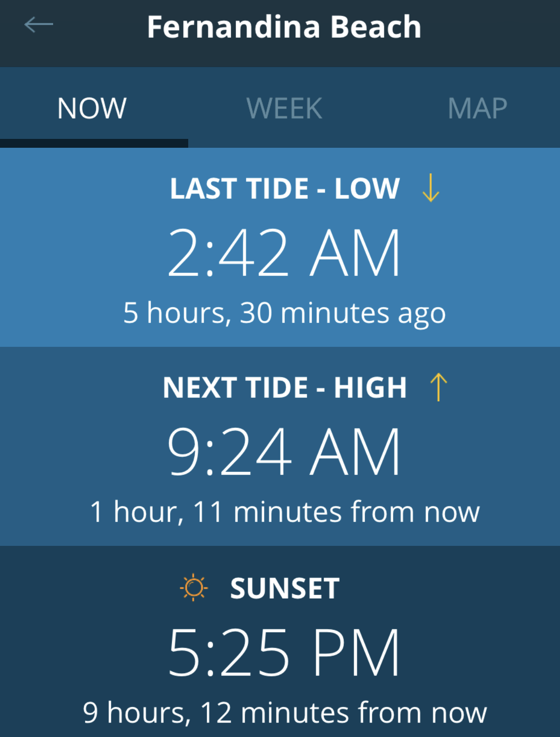Click the "5 hours, 30 minutes ago" text
Viewport: 560px width, 737px height.
[284, 312]
